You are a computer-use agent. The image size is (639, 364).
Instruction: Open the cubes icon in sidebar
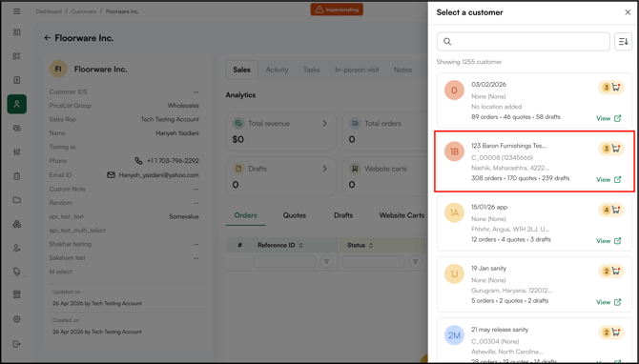[17, 224]
